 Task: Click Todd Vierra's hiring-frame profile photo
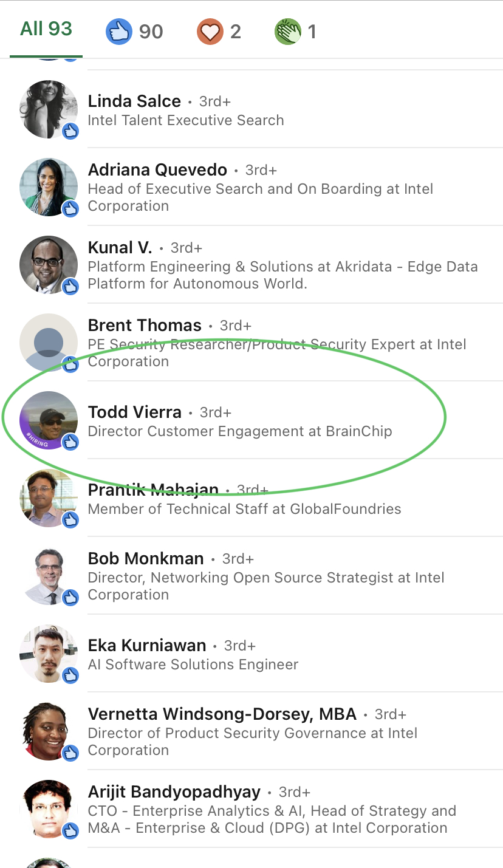coord(47,420)
